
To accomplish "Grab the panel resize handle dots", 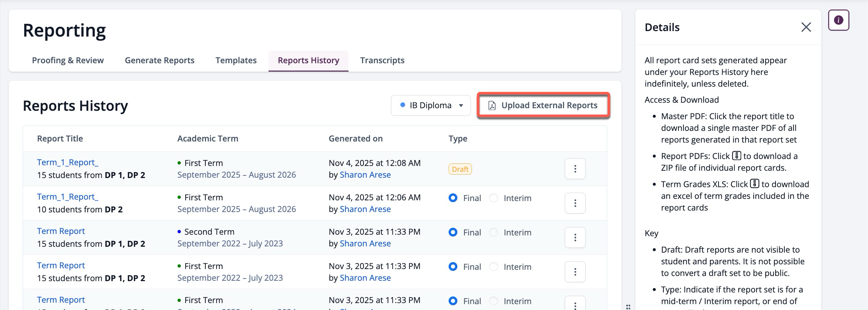I will pyautogui.click(x=628, y=307).
